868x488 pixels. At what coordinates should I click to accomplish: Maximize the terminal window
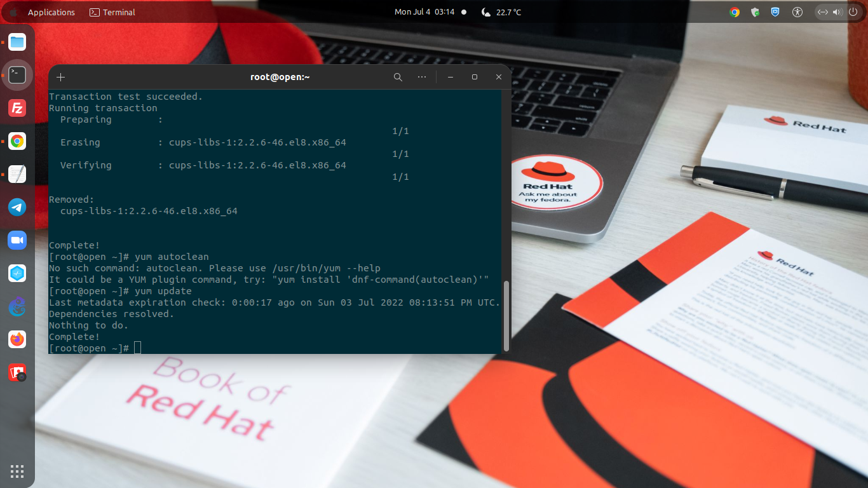click(475, 77)
